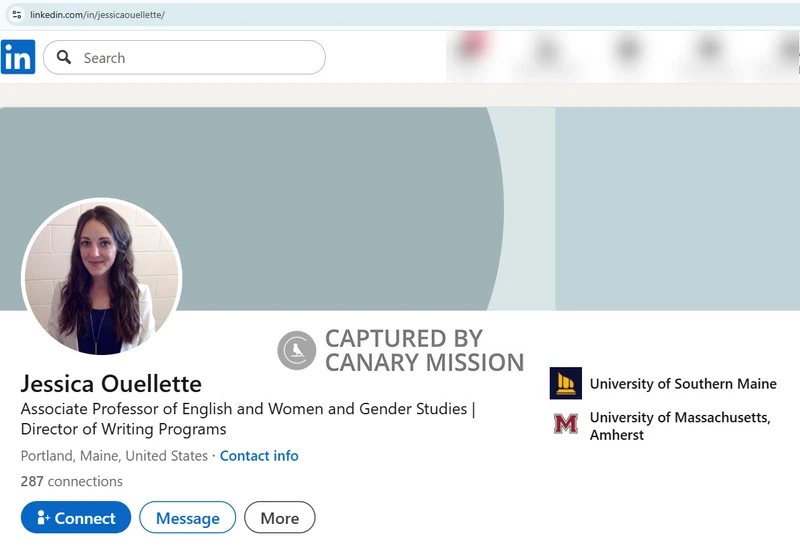
Task: Open the Contact info link
Action: click(259, 456)
